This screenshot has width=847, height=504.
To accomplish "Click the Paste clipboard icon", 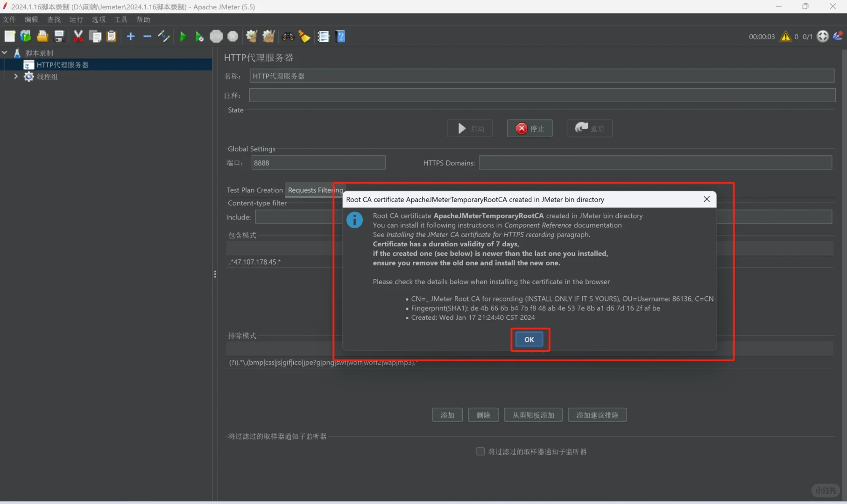I will click(112, 36).
